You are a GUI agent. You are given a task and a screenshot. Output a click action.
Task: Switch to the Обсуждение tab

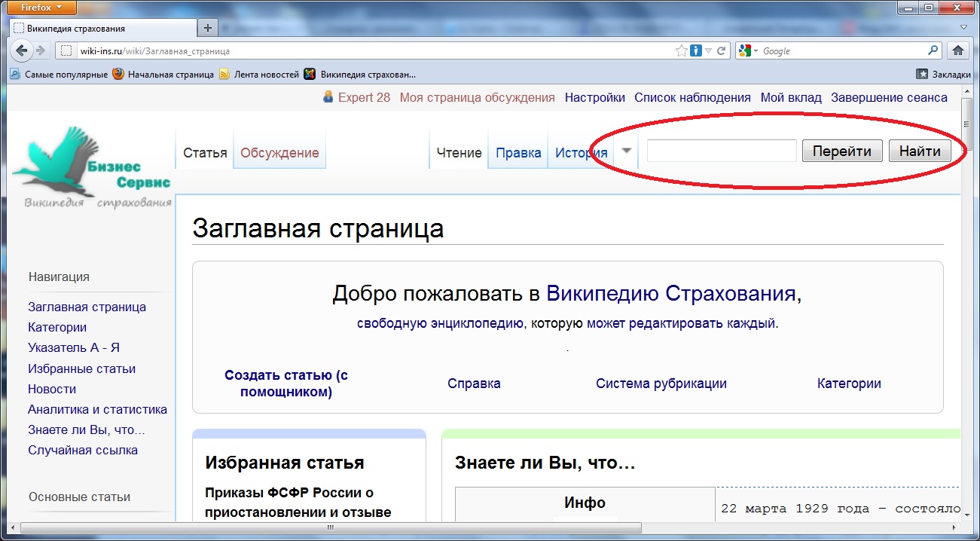pyautogui.click(x=279, y=153)
